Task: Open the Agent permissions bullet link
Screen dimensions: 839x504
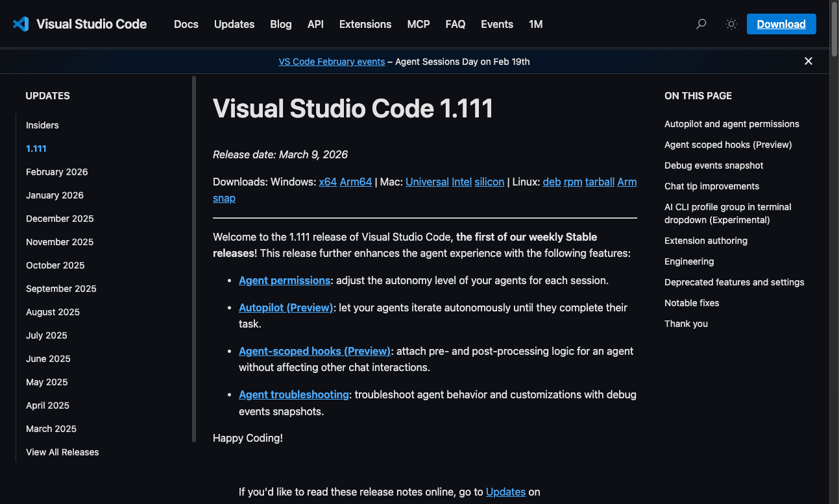Action: (x=284, y=280)
